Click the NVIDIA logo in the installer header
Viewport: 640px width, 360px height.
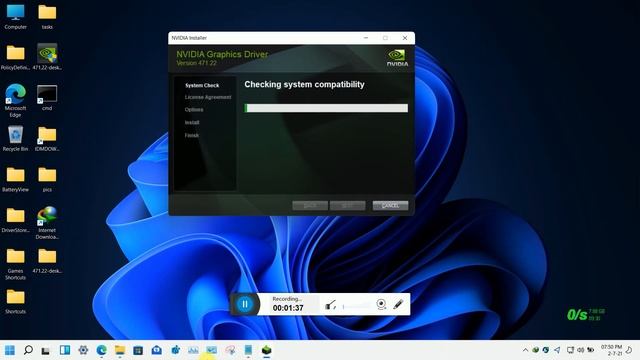point(397,58)
